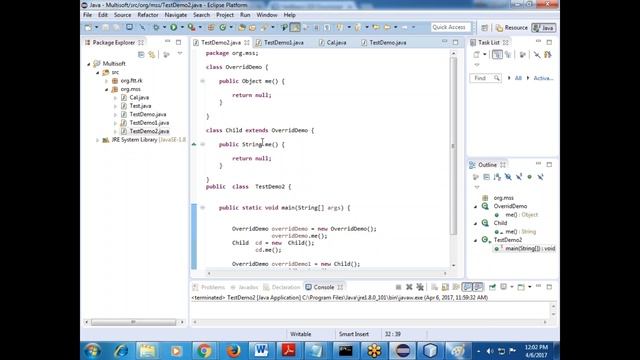Image resolution: width=640 pixels, height=360 pixels.
Task: Toggle Hide Non-Public Members in Outline
Action: click(x=529, y=177)
